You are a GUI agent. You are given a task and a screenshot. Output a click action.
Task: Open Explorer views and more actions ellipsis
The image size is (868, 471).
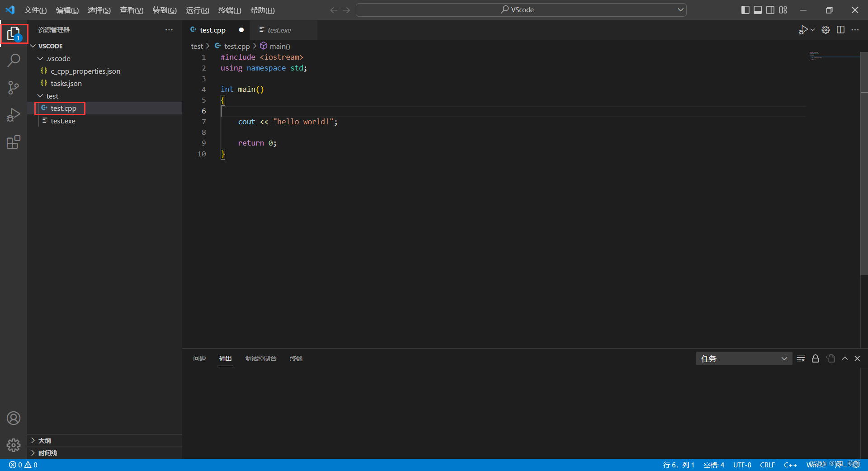click(x=169, y=30)
